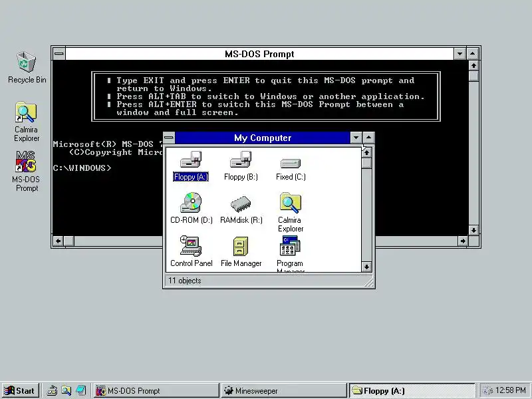Open the Start menu

pyautogui.click(x=21, y=390)
